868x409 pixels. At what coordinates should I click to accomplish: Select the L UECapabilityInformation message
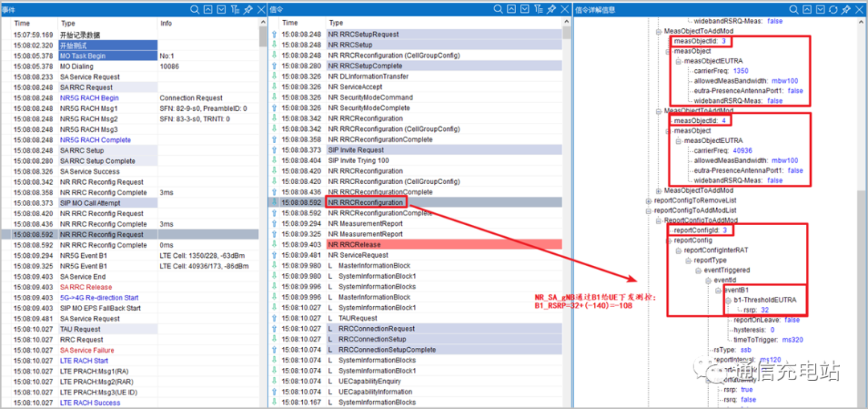(416, 392)
